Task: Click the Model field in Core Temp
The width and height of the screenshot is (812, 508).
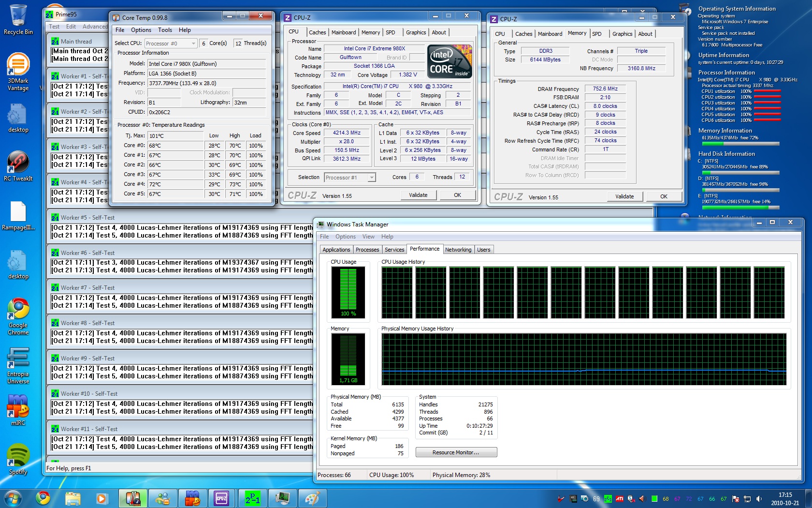Action: point(207,64)
